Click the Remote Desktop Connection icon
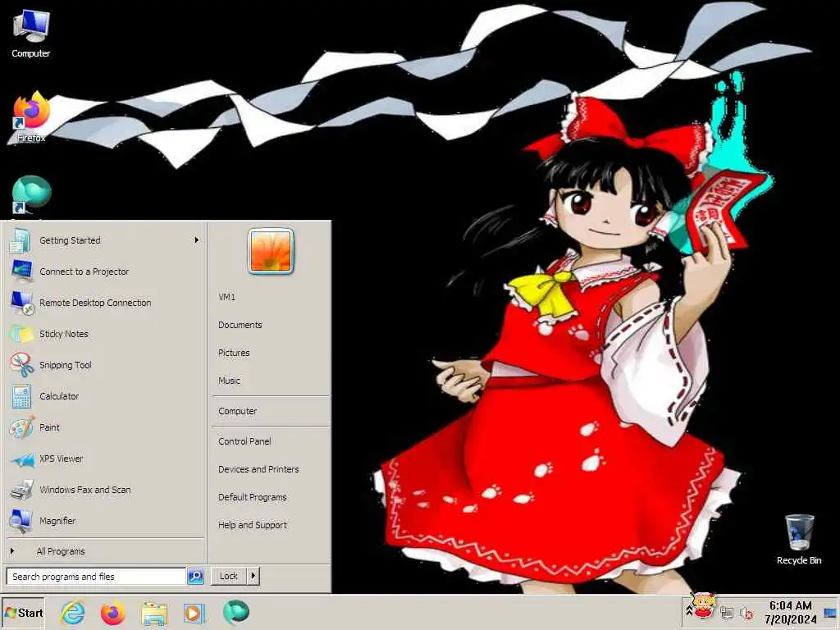This screenshot has height=630, width=840. tap(21, 302)
